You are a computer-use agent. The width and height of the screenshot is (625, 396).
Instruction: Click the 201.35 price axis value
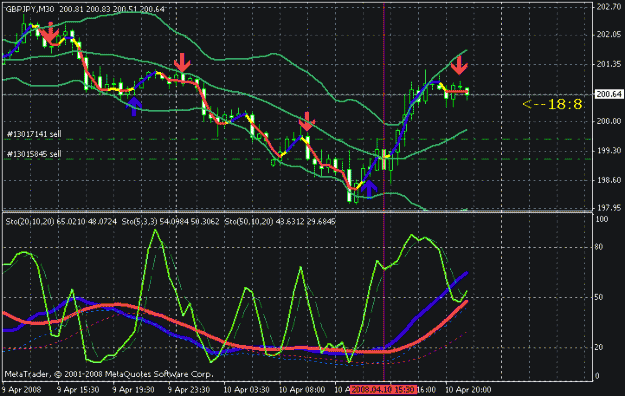coord(609,64)
